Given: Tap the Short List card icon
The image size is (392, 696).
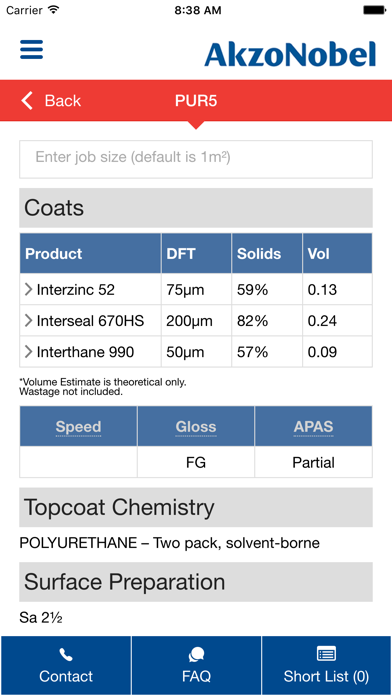Looking at the screenshot, I should [326, 654].
